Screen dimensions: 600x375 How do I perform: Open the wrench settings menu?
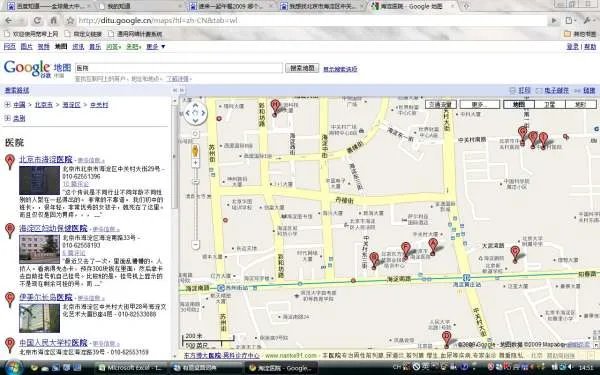[x=588, y=21]
